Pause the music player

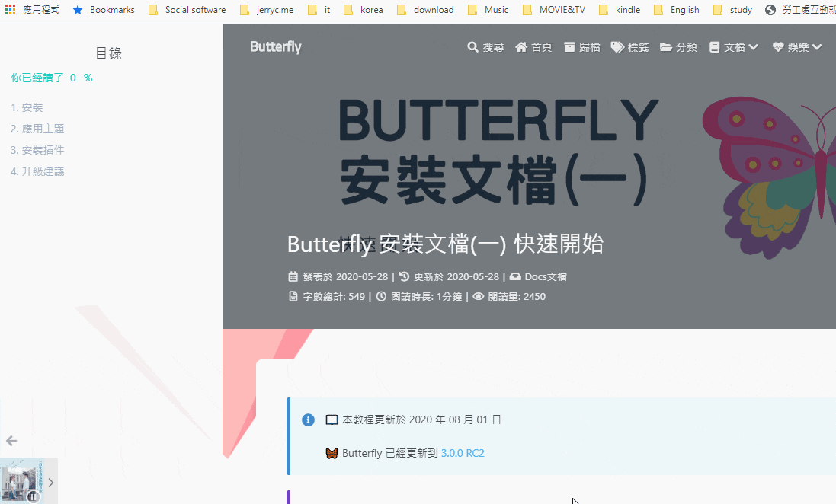[x=33, y=496]
